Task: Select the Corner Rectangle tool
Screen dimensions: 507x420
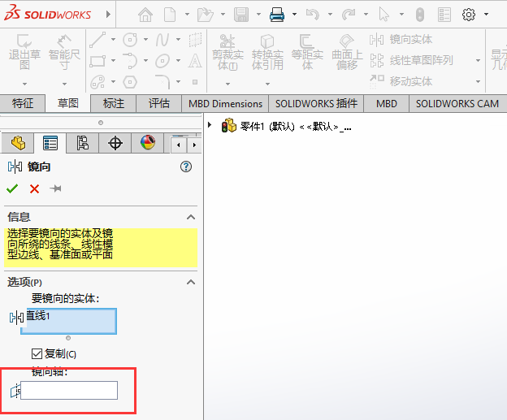Action: point(97,61)
